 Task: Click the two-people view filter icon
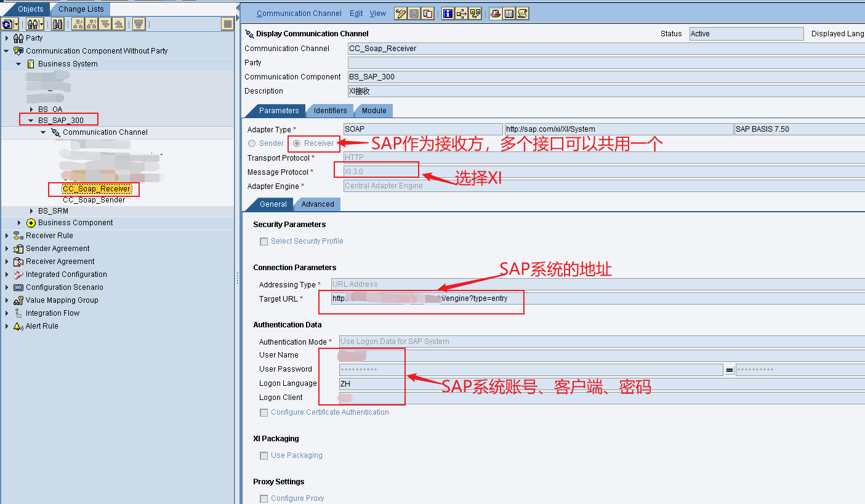coord(33,24)
